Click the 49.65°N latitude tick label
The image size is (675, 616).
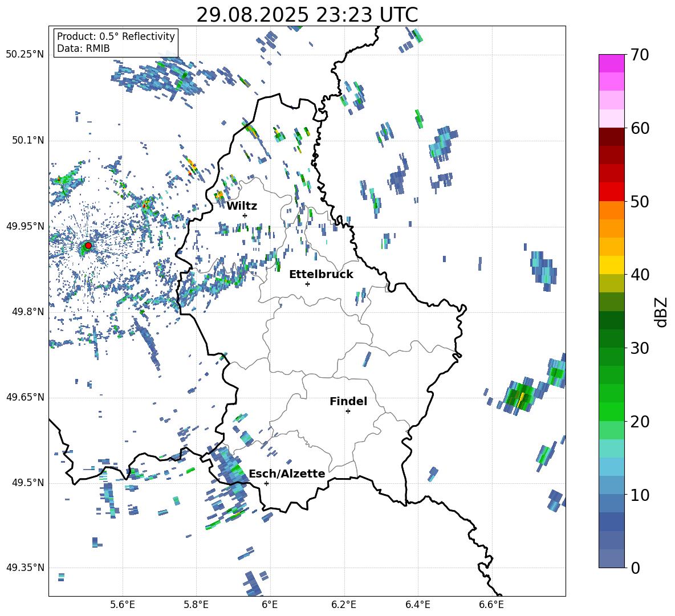click(26, 397)
